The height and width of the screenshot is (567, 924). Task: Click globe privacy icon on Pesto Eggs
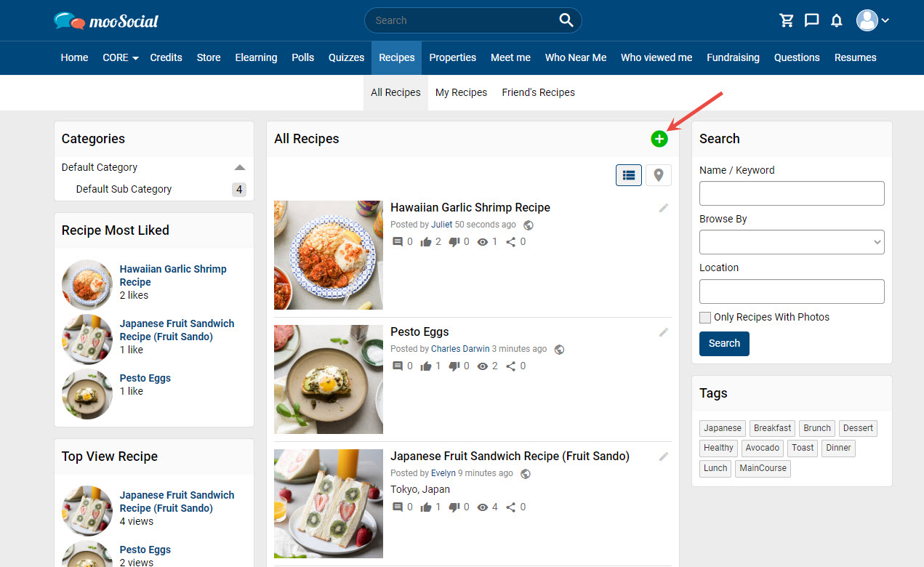559,350
